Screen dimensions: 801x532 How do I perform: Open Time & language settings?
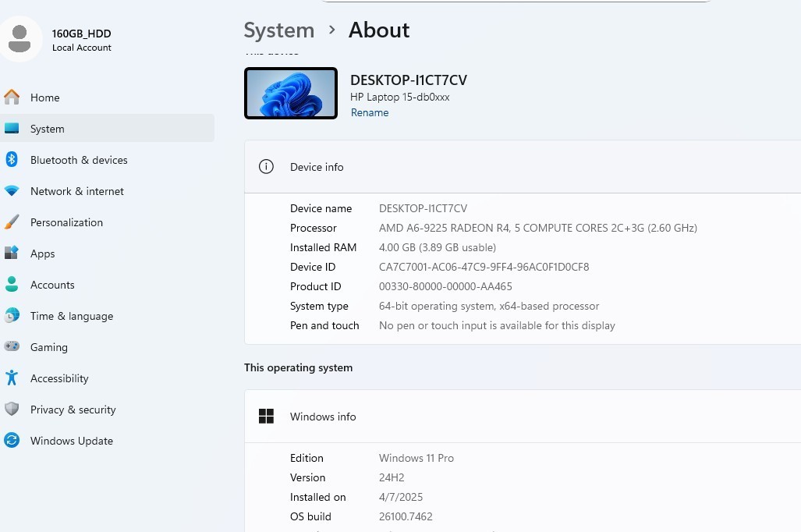(x=108, y=315)
